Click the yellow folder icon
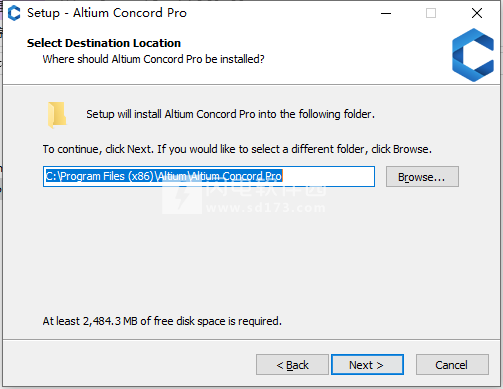 (57, 115)
